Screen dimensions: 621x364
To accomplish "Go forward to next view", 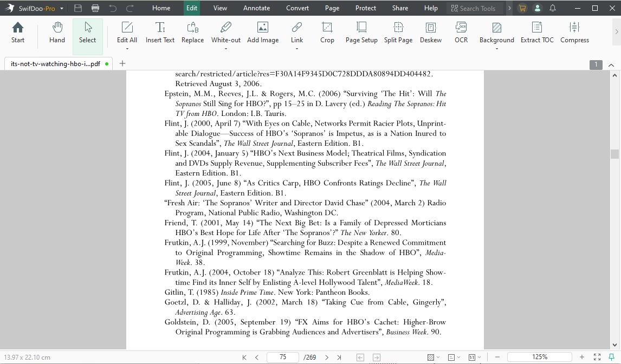I will pos(377,357).
